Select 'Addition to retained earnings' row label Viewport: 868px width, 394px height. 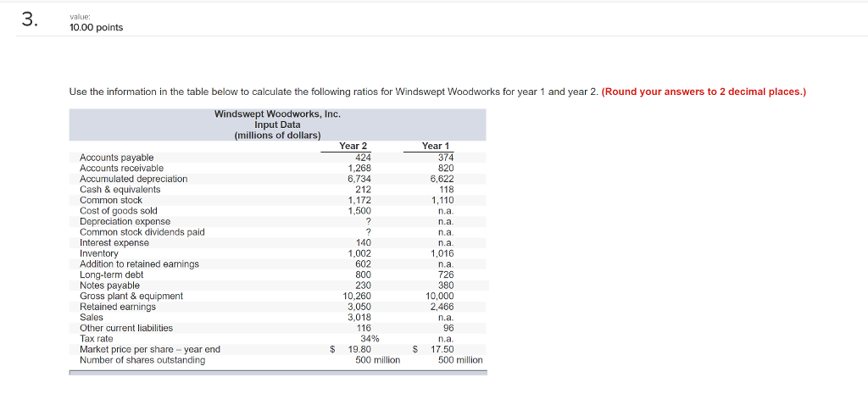140,264
